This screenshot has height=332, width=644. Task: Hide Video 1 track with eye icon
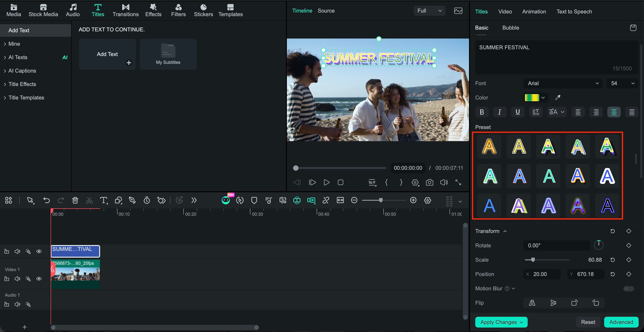coord(39,279)
